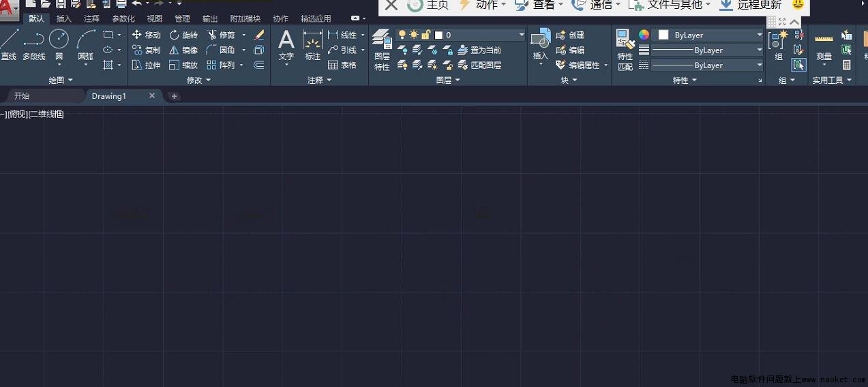Click the 引线 (Leader) tool
The image size is (868, 387).
pos(342,50)
